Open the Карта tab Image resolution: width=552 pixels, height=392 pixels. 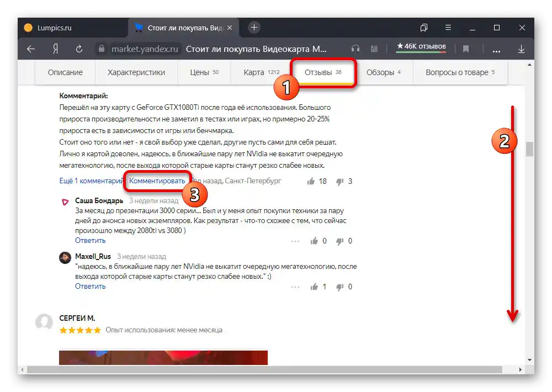coord(261,72)
